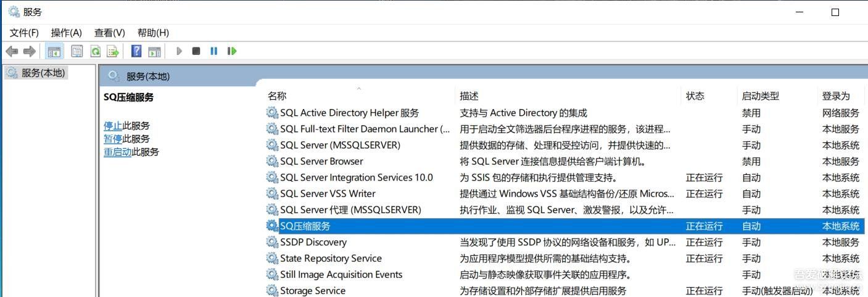
Task: Select the SQL Server Browser service row
Action: click(x=321, y=161)
